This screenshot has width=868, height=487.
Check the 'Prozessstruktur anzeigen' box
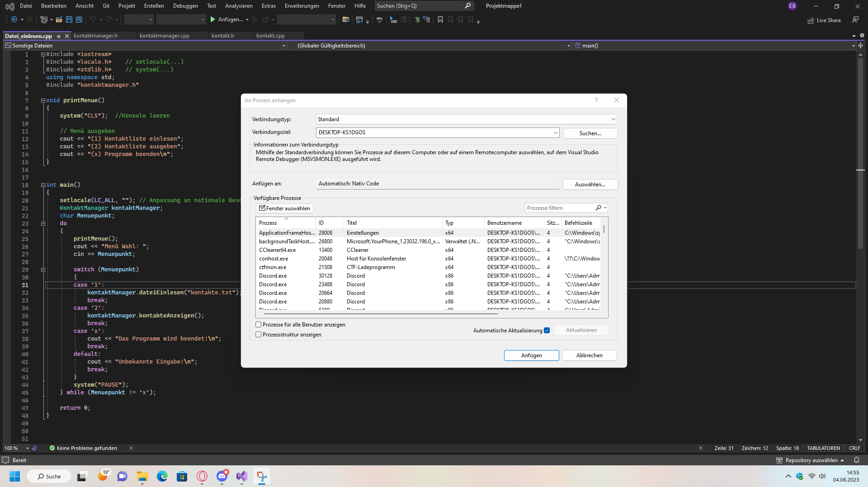point(259,335)
